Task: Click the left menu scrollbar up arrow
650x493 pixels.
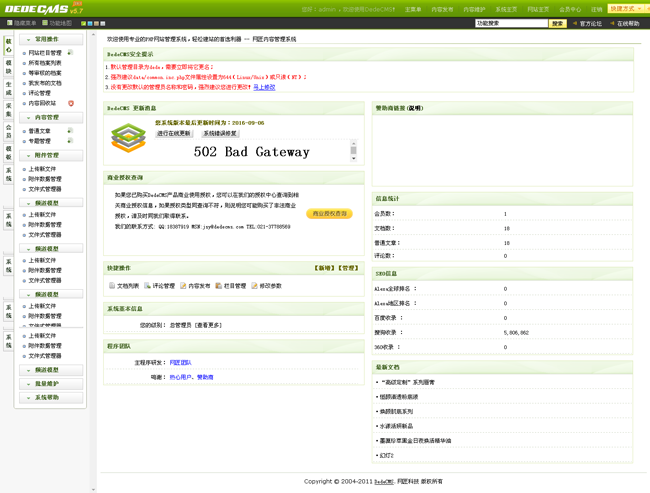Action: [x=93, y=35]
